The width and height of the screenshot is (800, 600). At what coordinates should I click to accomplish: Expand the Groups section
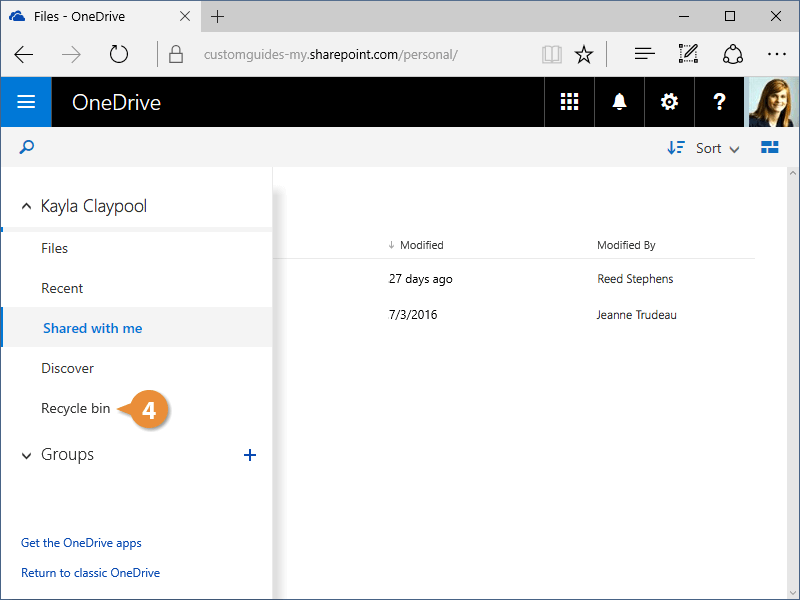[26, 455]
